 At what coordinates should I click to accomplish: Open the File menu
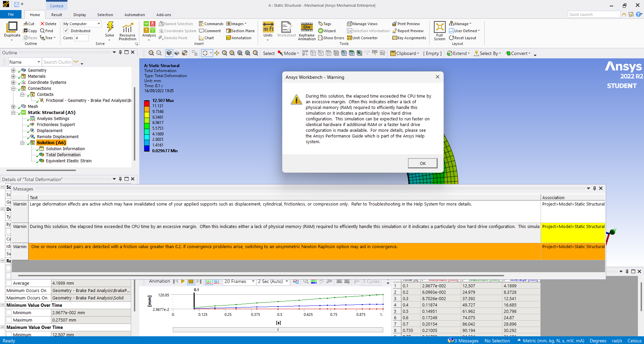[11, 14]
